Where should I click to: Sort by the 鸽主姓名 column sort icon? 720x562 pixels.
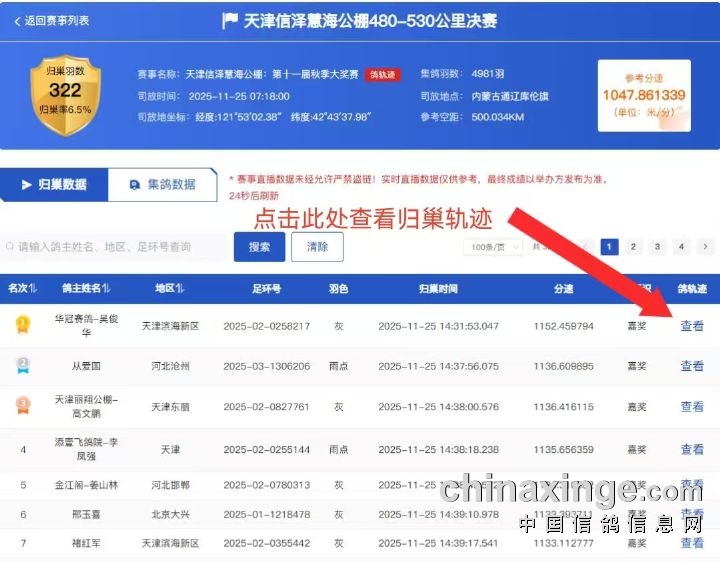(x=106, y=289)
